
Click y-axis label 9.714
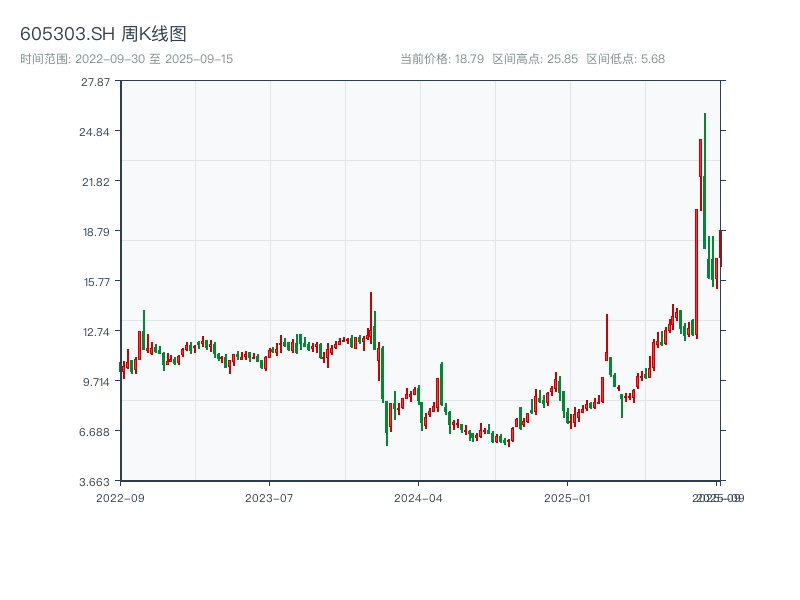tap(96, 382)
